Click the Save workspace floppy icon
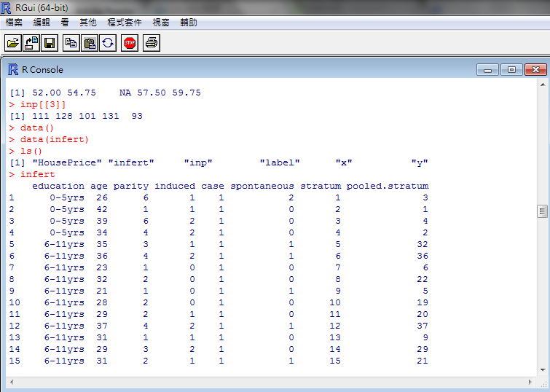Screen dimensions: 550x392 (50, 43)
